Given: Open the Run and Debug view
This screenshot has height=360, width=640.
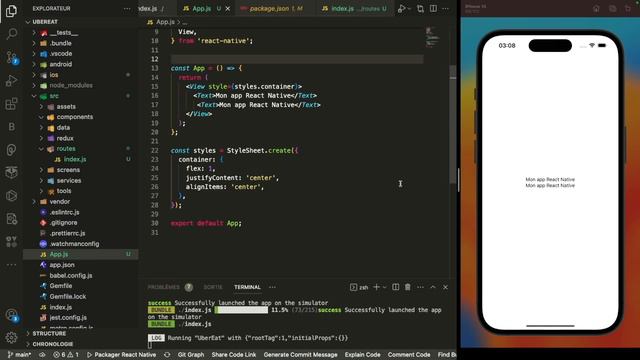Looking at the screenshot, I should tap(11, 80).
